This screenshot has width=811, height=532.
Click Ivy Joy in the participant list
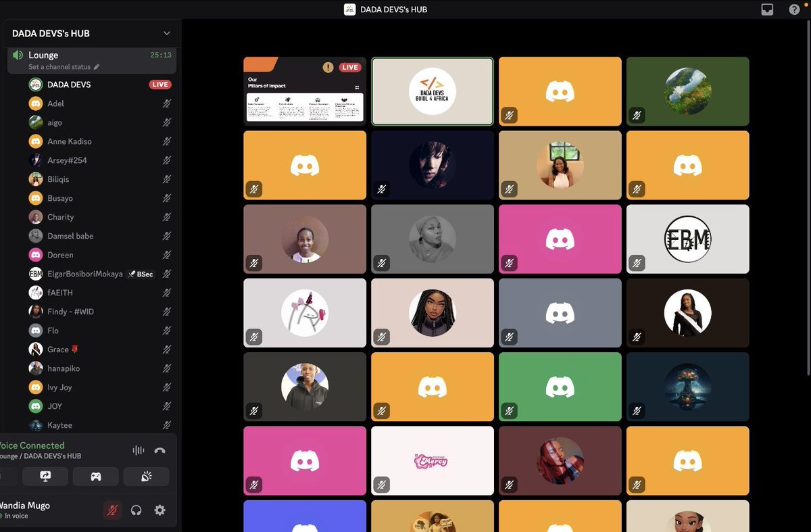point(99,387)
